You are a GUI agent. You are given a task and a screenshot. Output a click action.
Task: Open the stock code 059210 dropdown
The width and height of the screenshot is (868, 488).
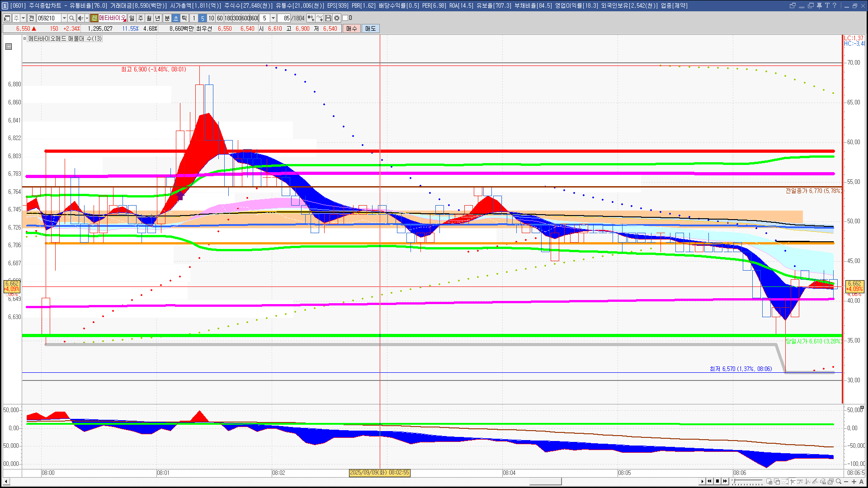pyautogui.click(x=64, y=18)
